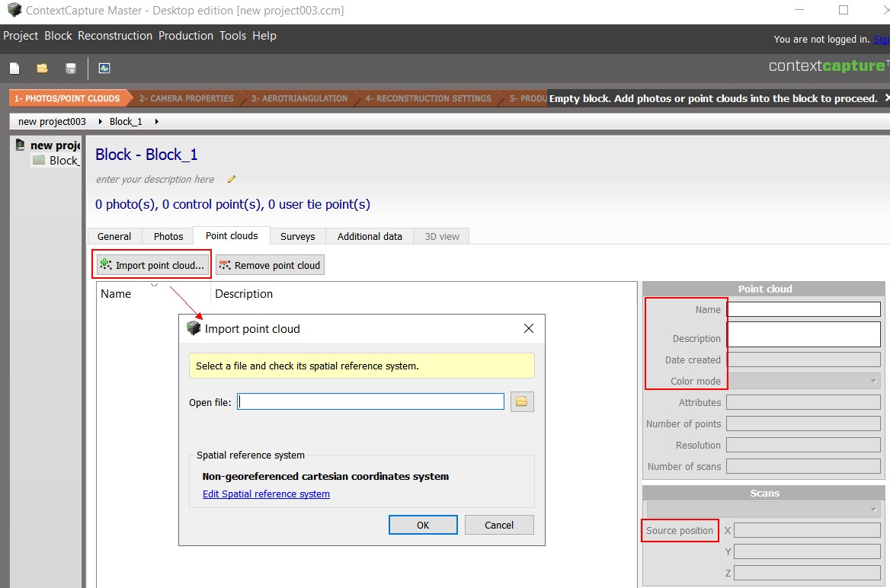Viewport: 890px width, 588px height.
Task: Go to step 4 Reconstruction Settings
Action: click(428, 98)
